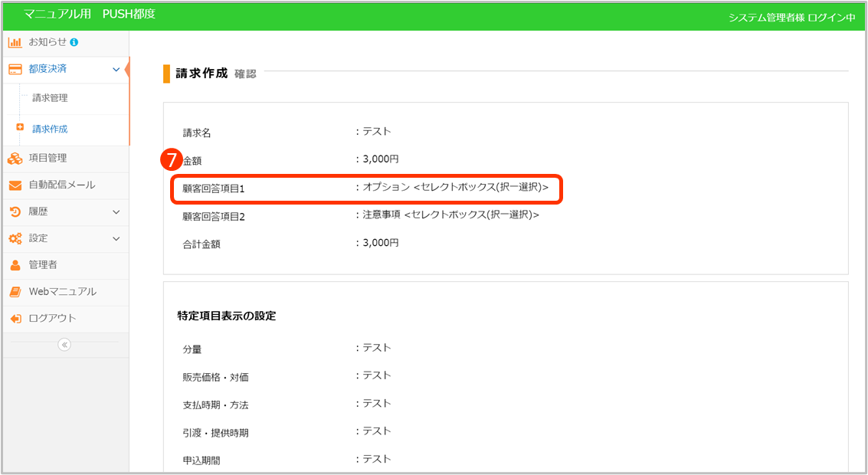868x475 pixels.
Task: Click the ログアウト menu label
Action: click(52, 318)
